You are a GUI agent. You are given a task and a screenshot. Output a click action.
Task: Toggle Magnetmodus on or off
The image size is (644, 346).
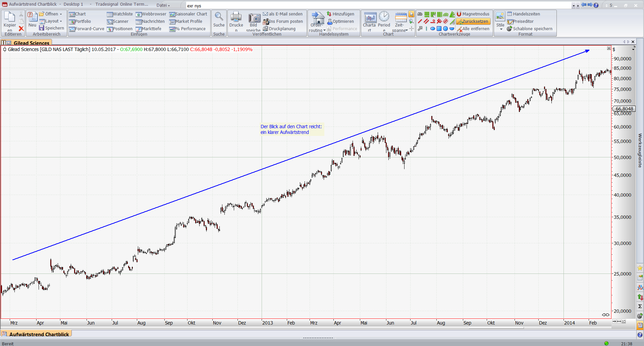[x=473, y=14]
